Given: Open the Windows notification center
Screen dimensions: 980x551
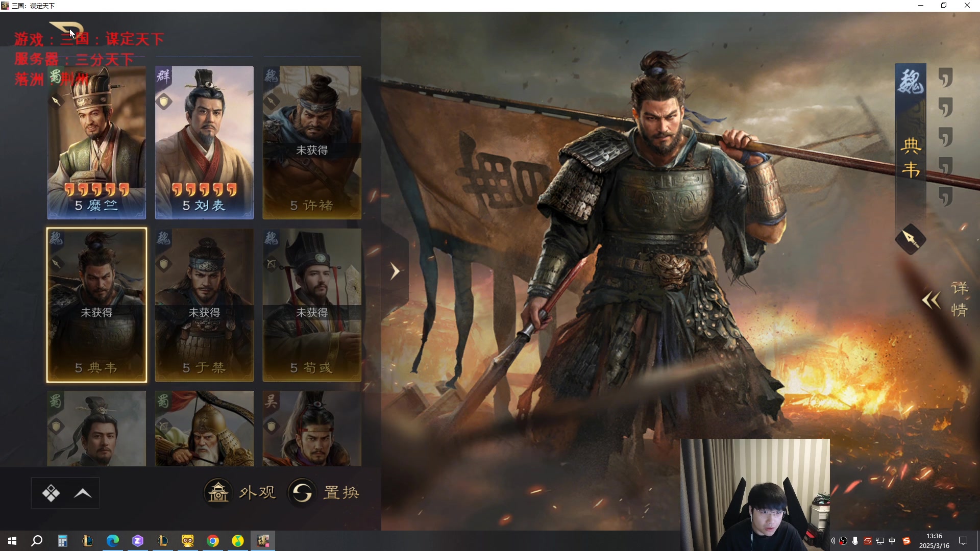Looking at the screenshot, I should (963, 541).
